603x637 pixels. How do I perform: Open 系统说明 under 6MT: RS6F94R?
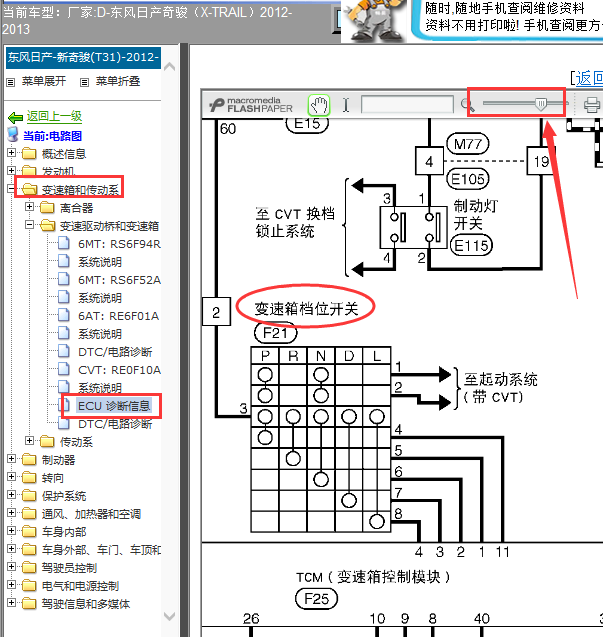[x=100, y=262]
